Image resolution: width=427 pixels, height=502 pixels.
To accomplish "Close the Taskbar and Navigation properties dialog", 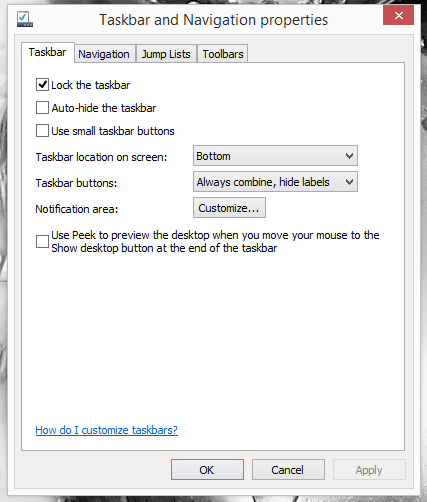I will pyautogui.click(x=398, y=16).
